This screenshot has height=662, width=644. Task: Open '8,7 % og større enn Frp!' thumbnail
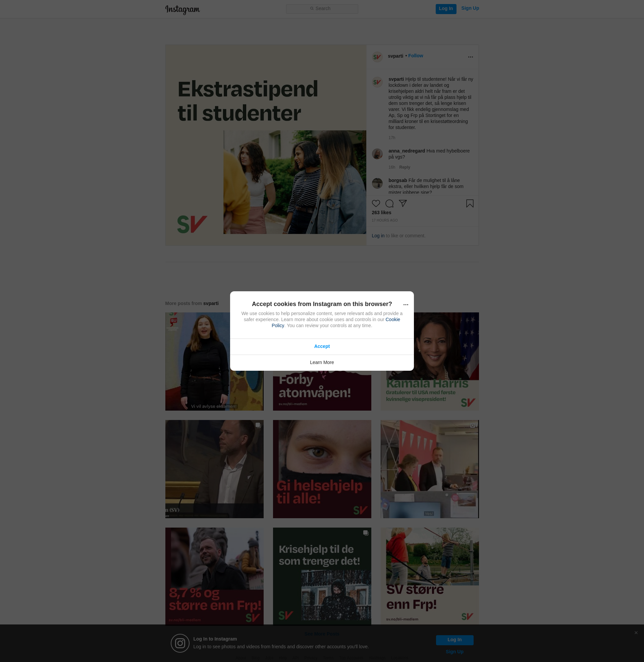click(x=214, y=576)
